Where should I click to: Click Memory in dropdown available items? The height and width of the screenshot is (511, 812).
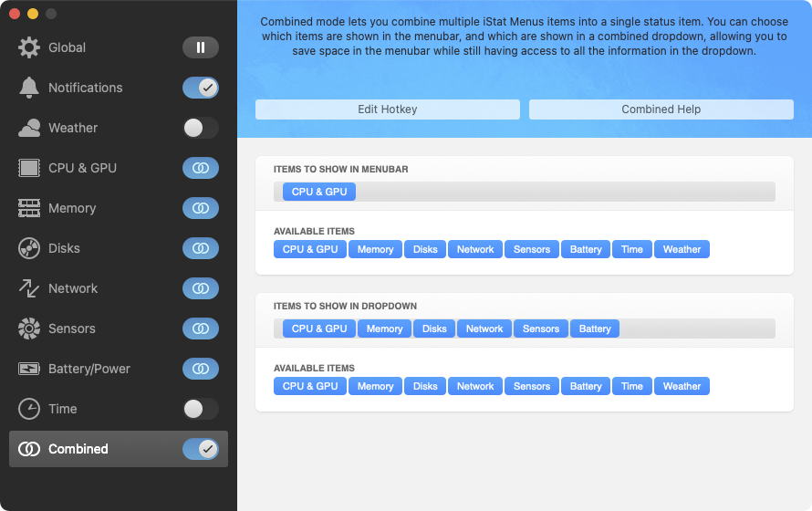(x=376, y=386)
